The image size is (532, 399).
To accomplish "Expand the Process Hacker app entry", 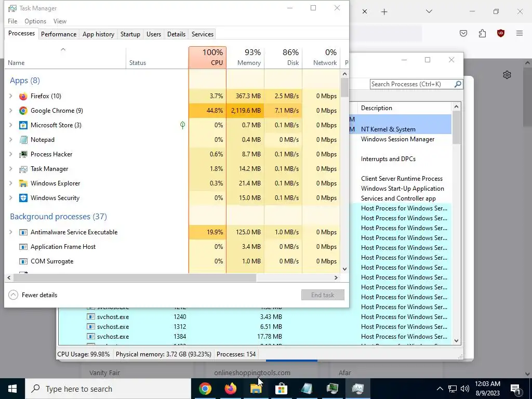I will pos(11,154).
